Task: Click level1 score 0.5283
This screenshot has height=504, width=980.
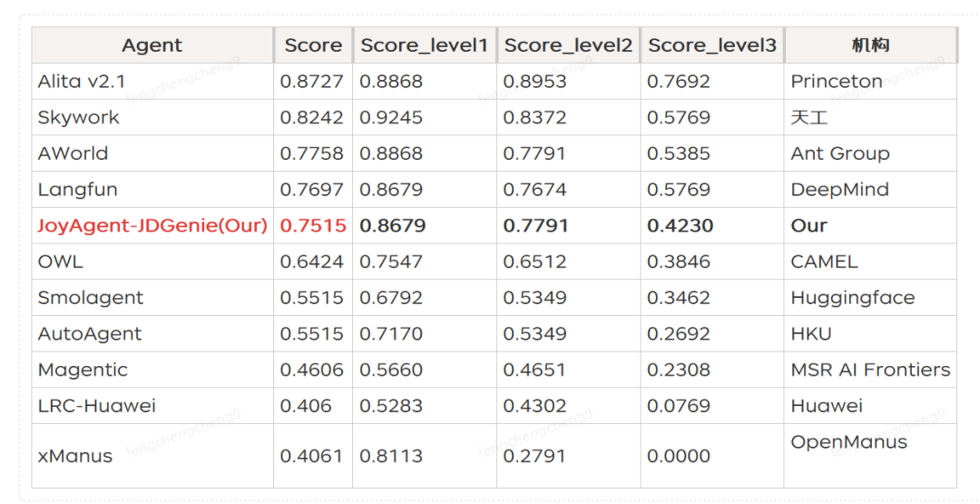Action: click(390, 407)
